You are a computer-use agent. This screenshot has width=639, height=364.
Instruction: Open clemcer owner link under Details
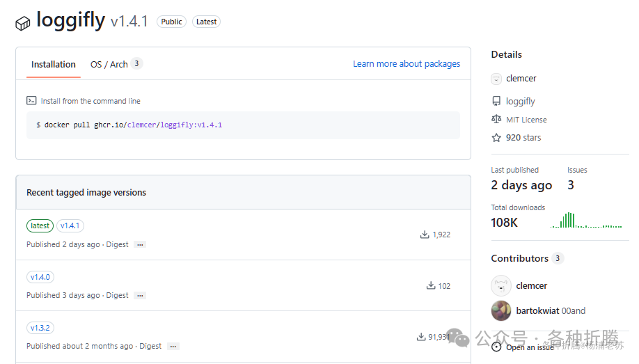[521, 78]
